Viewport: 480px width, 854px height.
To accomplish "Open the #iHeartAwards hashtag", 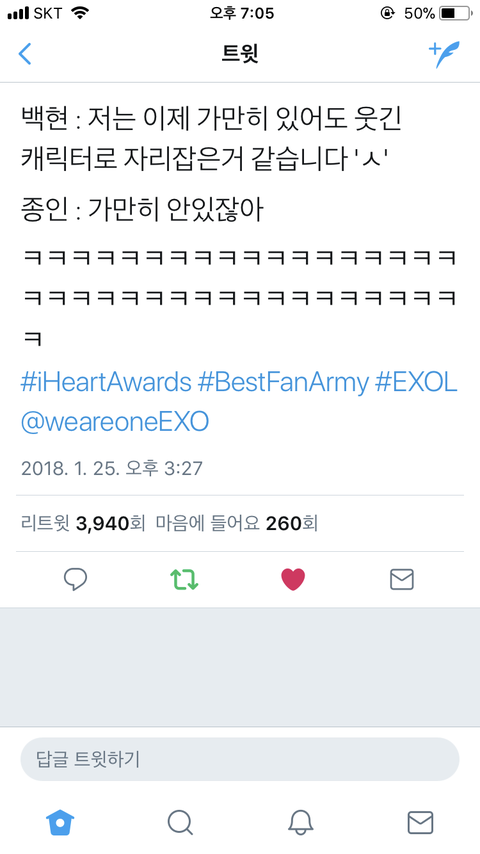I will pyautogui.click(x=106, y=383).
